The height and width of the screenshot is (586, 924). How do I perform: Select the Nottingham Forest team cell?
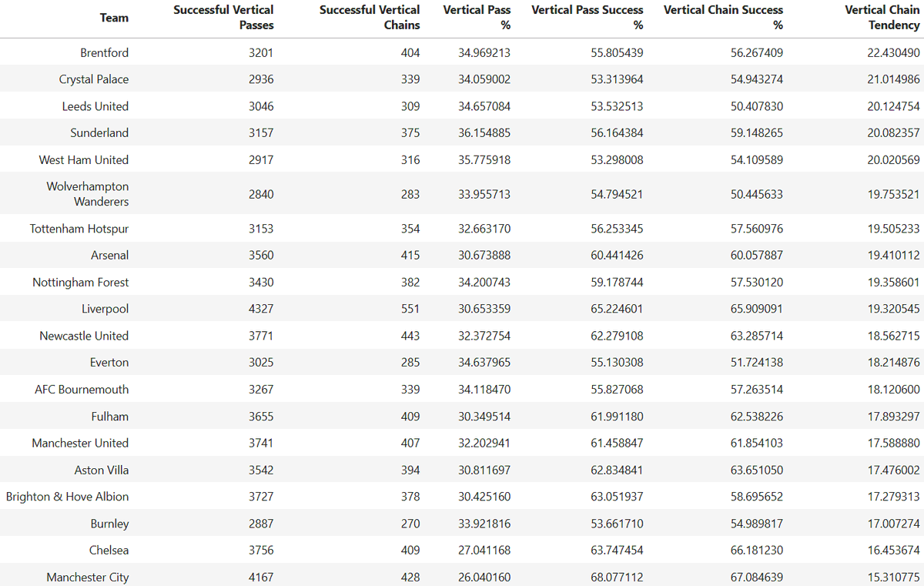point(81,283)
